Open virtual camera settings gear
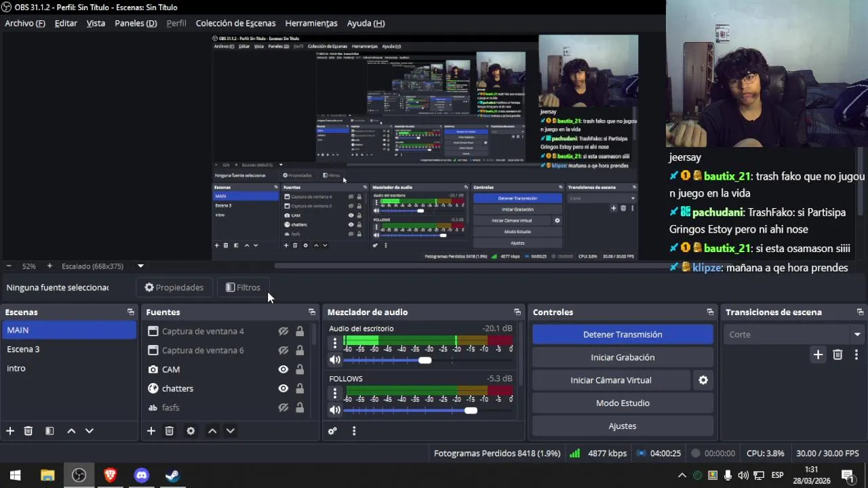Viewport: 868px width, 488px height. (703, 380)
